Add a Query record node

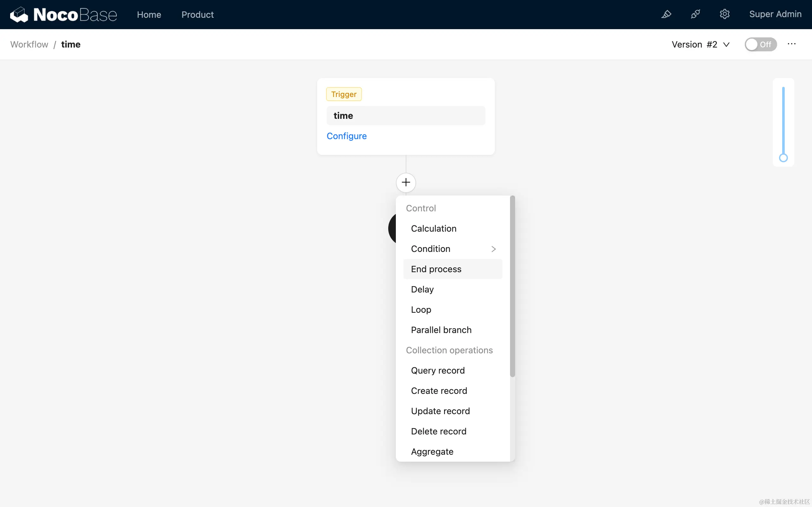tap(437, 370)
